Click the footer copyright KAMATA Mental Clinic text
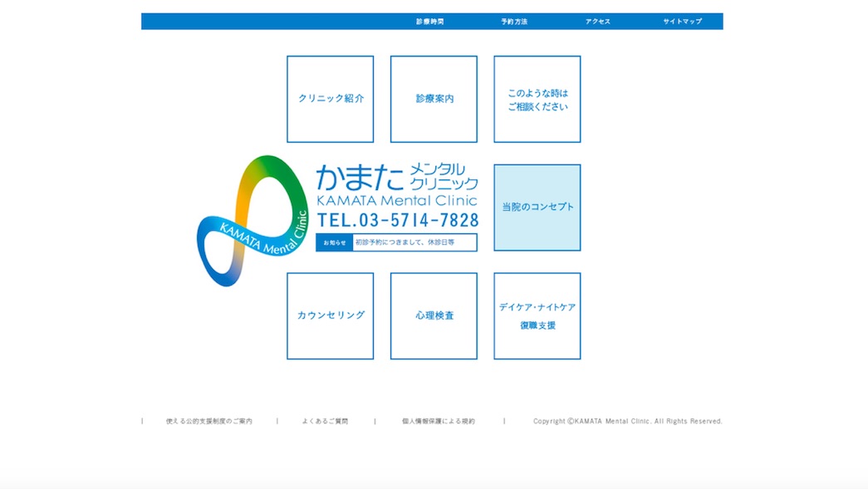 coord(627,422)
